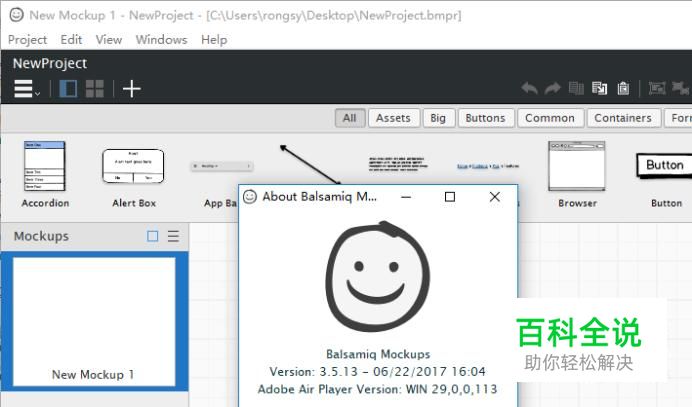Select the Buttons category
692x407 pixels.
[486, 118]
